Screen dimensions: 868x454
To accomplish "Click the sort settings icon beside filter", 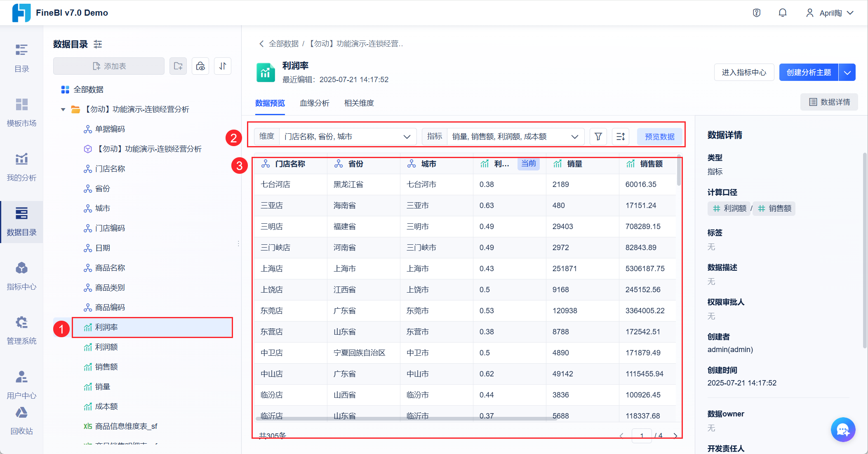I will 621,137.
